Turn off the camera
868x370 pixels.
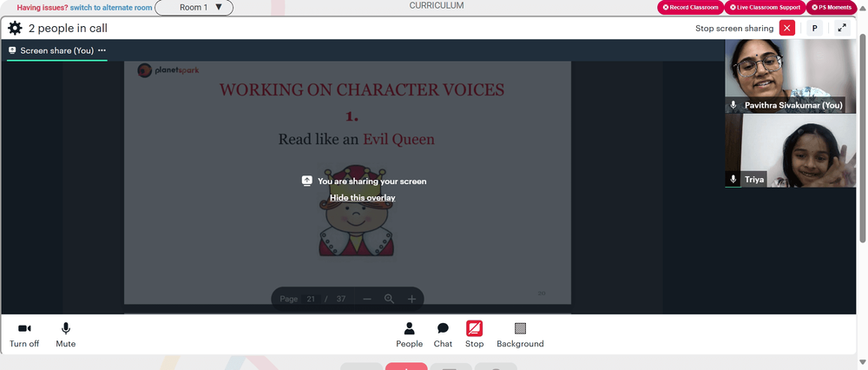pyautogui.click(x=24, y=335)
